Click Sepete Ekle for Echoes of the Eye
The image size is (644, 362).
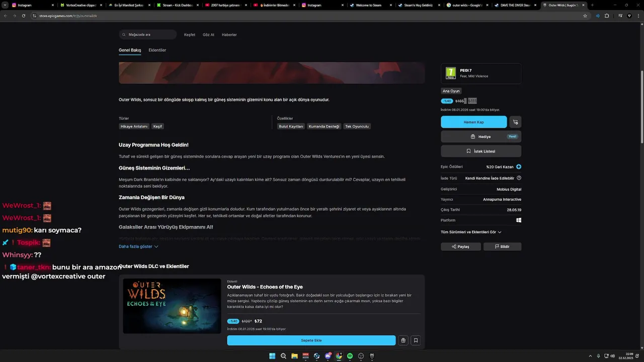(x=311, y=340)
